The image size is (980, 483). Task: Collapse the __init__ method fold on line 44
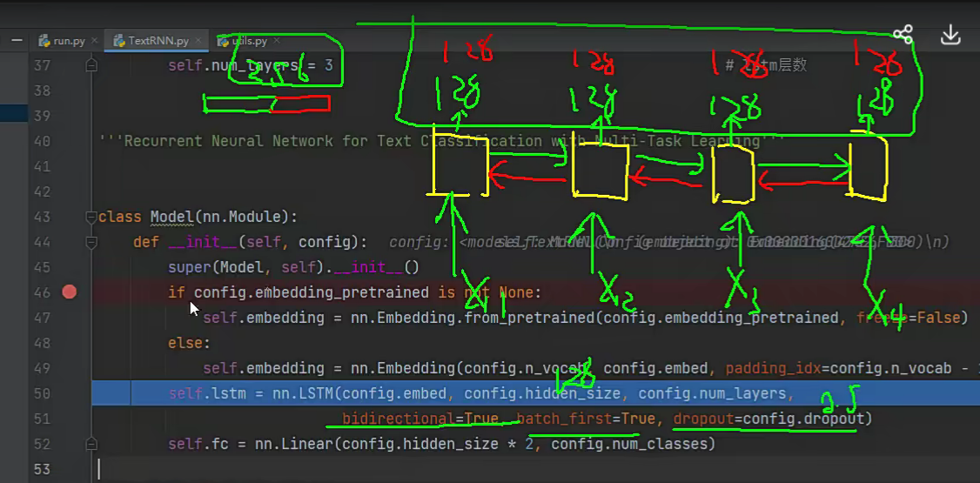[x=91, y=242]
